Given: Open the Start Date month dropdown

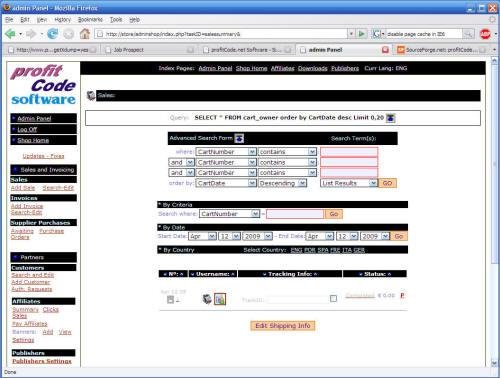Looking at the screenshot, I should (x=203, y=236).
